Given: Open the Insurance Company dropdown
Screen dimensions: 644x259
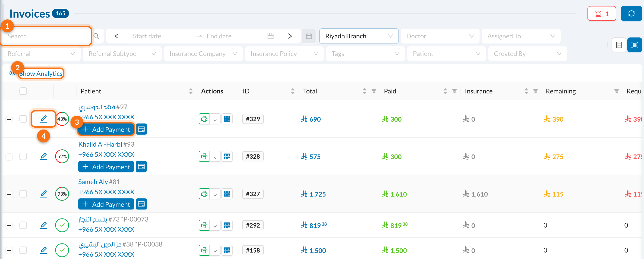Looking at the screenshot, I should (203, 54).
